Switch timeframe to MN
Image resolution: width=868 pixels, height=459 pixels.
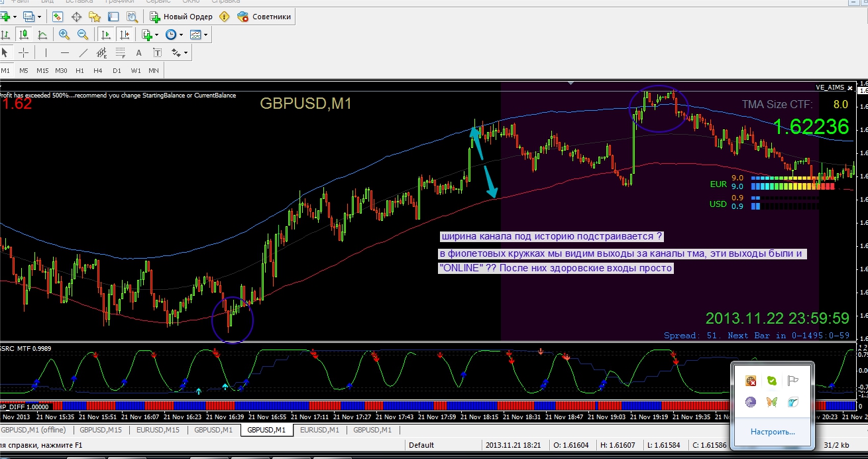154,70
